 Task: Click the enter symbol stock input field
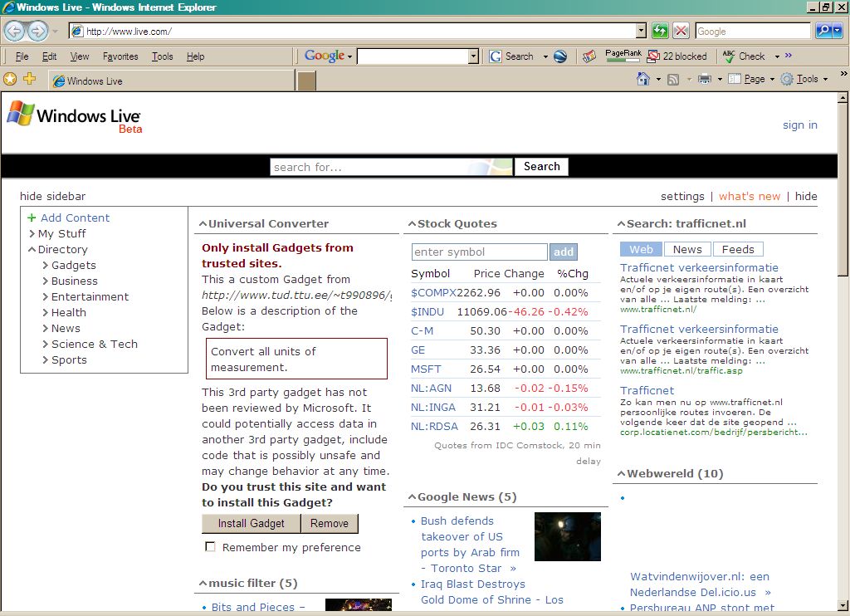pos(479,252)
